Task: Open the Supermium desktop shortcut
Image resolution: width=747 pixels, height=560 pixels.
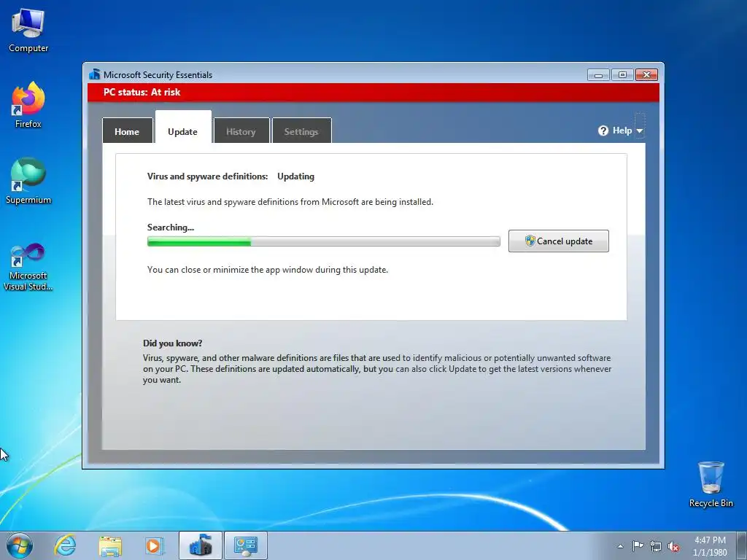Action: click(x=28, y=181)
